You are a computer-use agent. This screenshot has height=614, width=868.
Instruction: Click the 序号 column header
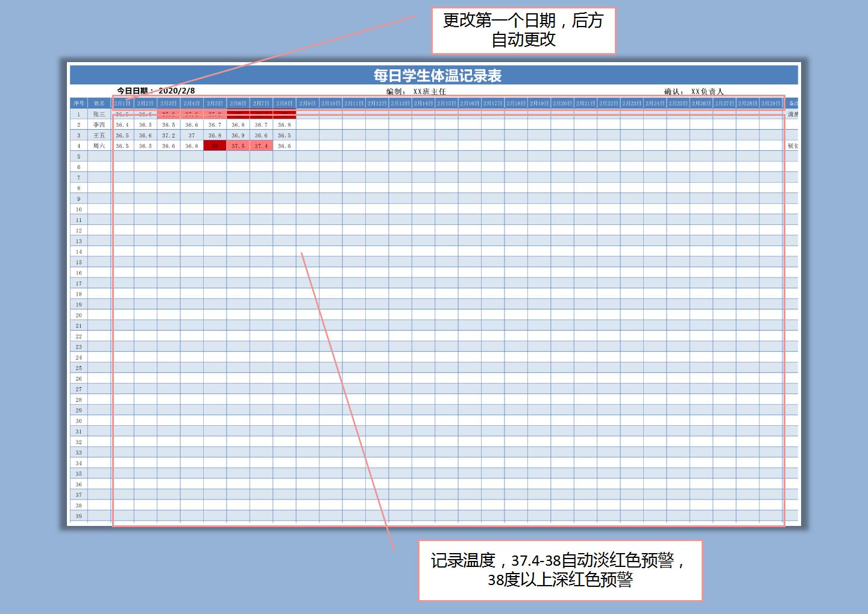click(x=78, y=104)
